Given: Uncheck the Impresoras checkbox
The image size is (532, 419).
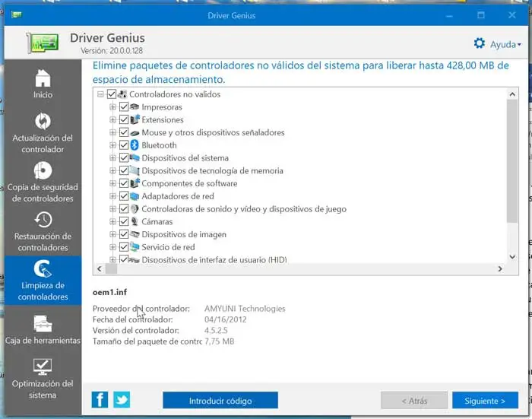Looking at the screenshot, I should pos(124,107).
